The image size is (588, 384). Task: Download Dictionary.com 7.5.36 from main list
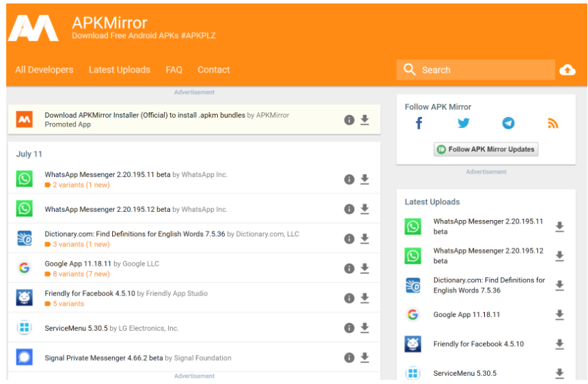coord(365,239)
